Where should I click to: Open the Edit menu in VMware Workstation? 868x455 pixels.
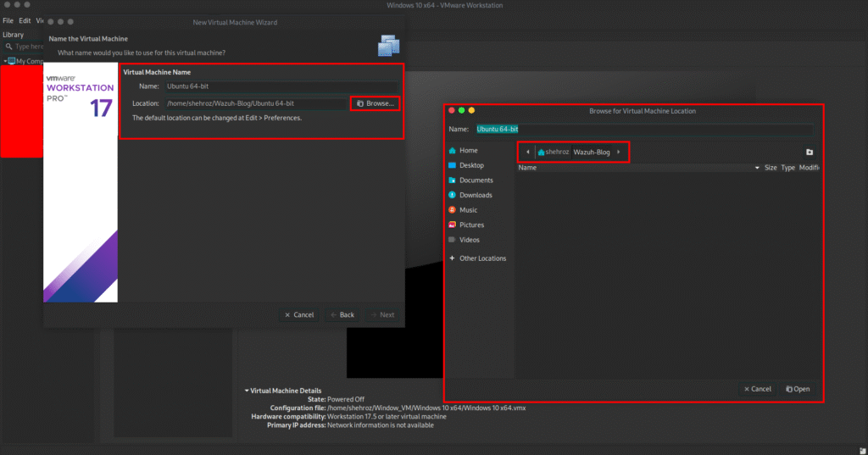[x=25, y=21]
